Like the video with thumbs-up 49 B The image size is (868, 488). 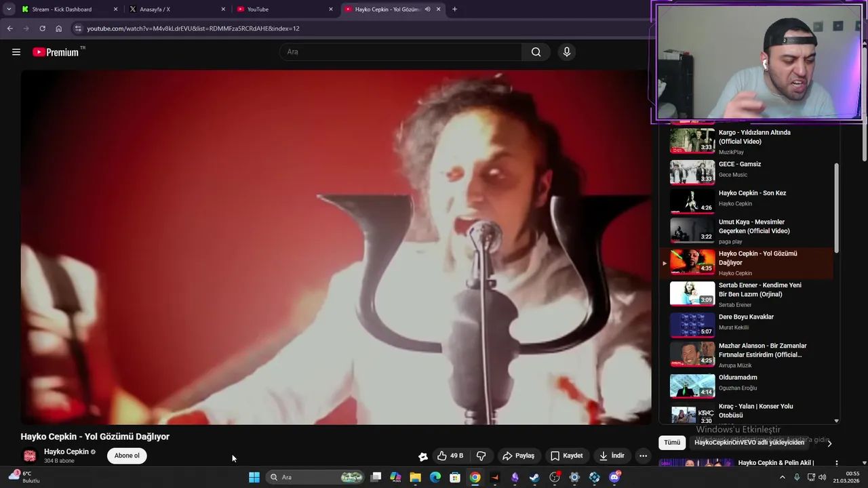pos(450,455)
